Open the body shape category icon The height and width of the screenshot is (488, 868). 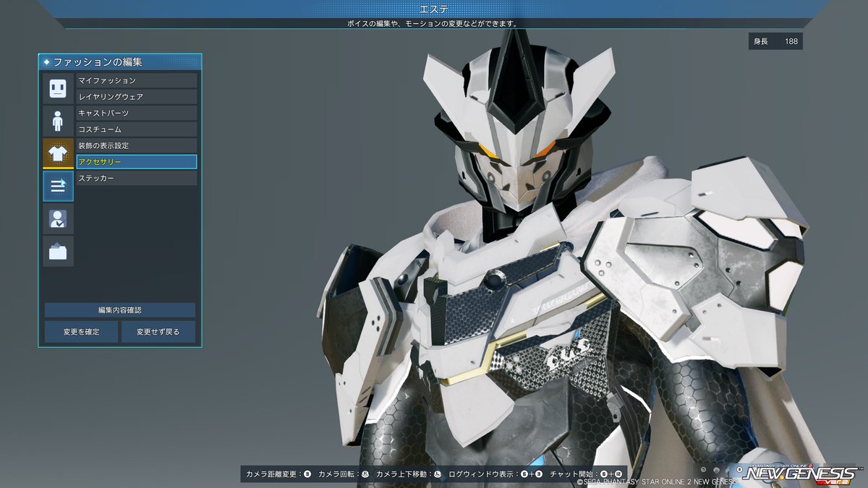58,121
